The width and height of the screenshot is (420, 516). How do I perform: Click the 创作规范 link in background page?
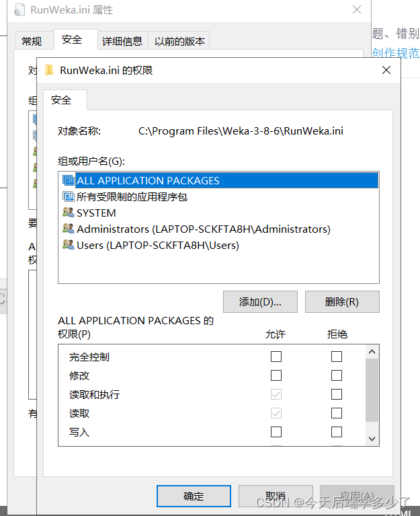point(396,52)
